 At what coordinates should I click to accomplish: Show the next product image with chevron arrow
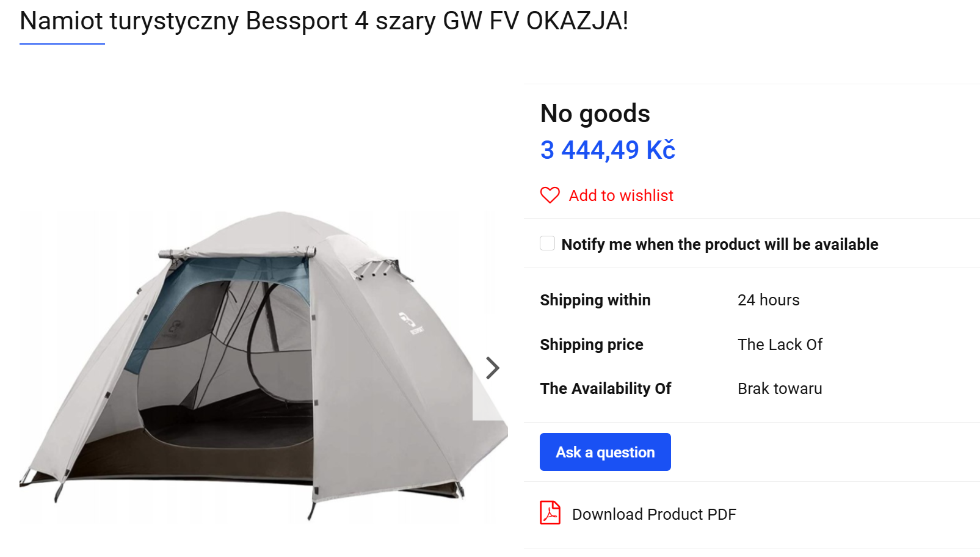coord(492,368)
